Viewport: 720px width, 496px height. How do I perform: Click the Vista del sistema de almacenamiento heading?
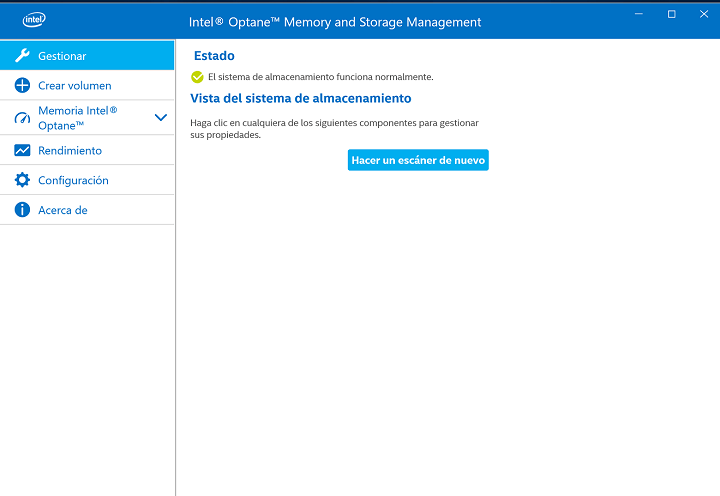(x=300, y=99)
